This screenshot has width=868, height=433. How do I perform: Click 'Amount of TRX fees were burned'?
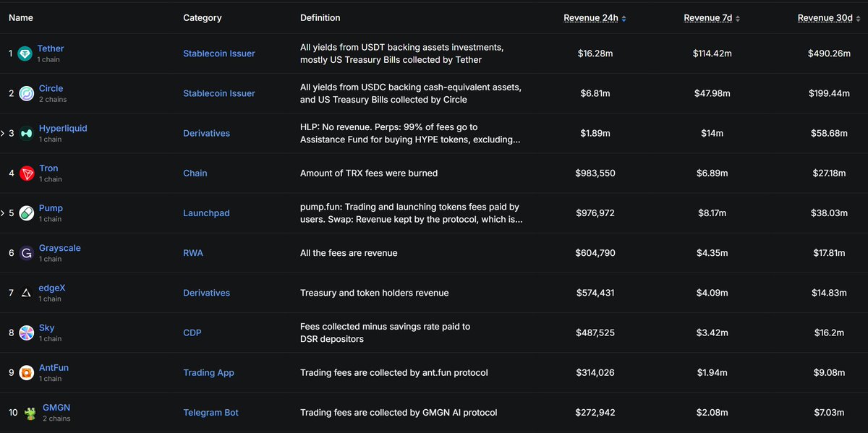tap(369, 173)
